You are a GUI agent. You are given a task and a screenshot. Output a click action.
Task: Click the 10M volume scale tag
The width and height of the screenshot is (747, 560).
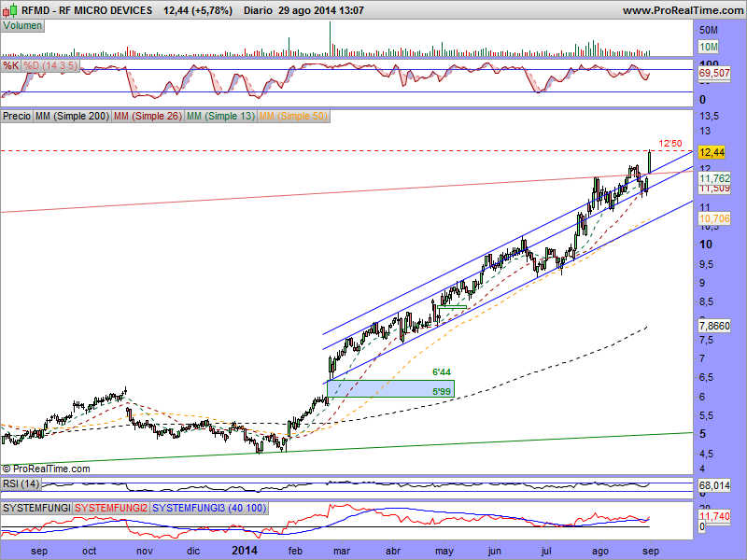coord(709,47)
